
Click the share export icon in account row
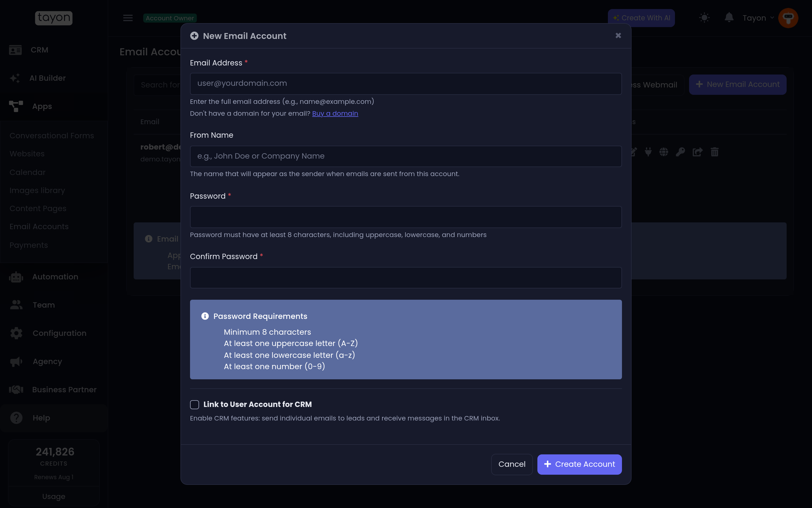[x=698, y=152]
